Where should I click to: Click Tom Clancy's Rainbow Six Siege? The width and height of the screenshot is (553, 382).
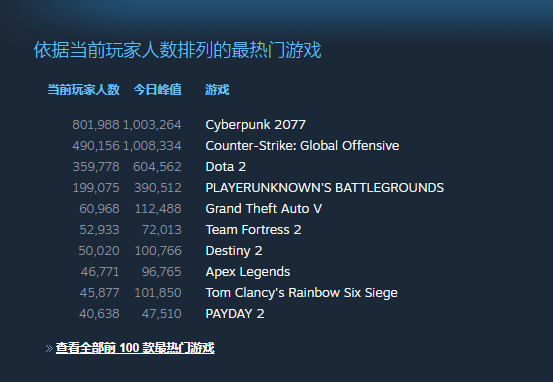301,293
